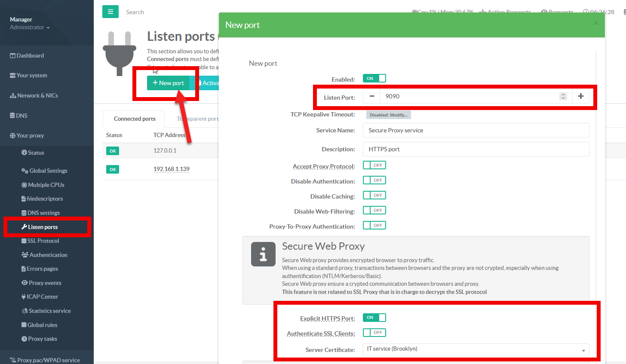Image resolution: width=626 pixels, height=364 pixels.
Task: Click the Listen Port spinner arrows
Action: click(x=563, y=96)
